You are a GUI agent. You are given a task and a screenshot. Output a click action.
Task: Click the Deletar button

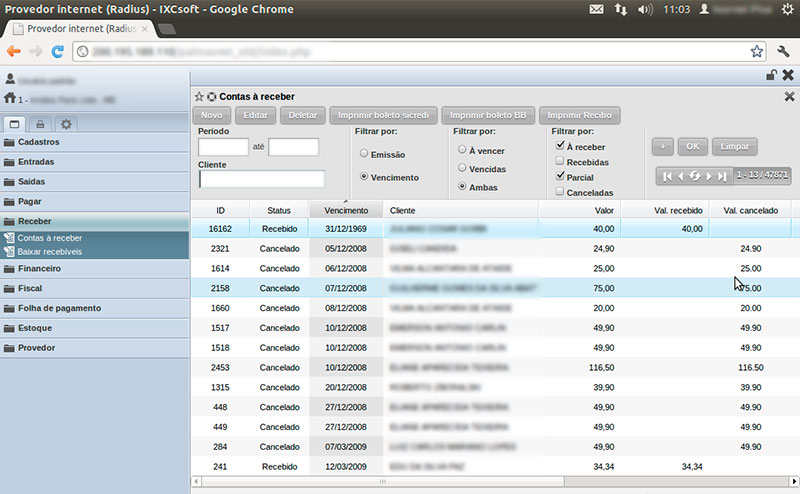pos(303,115)
